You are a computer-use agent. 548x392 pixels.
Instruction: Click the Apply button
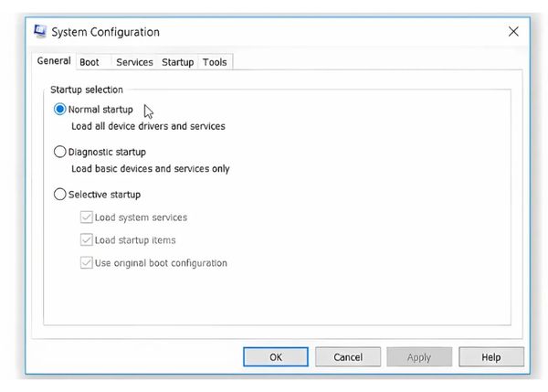(x=419, y=357)
